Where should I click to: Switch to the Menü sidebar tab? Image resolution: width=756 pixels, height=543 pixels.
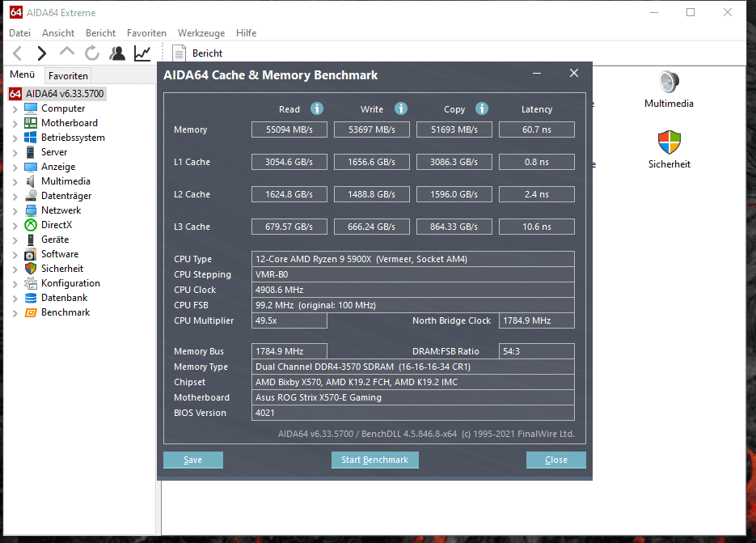23,74
